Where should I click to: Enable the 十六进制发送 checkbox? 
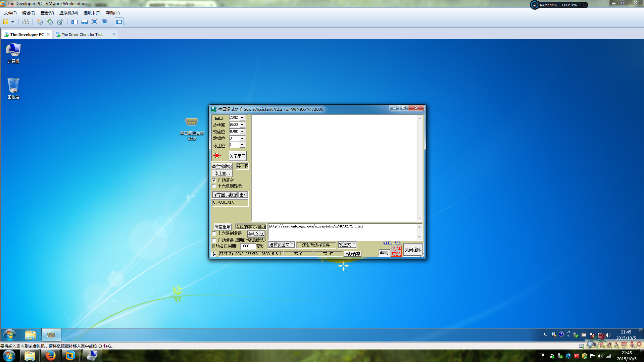[214, 234]
